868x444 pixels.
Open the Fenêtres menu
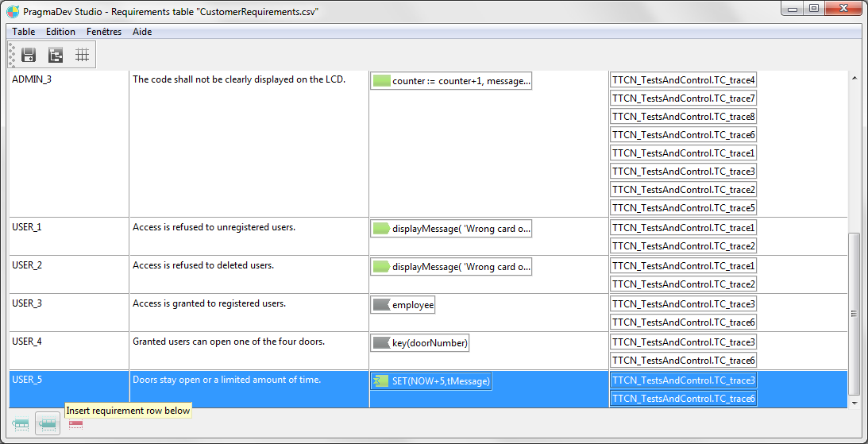[104, 32]
